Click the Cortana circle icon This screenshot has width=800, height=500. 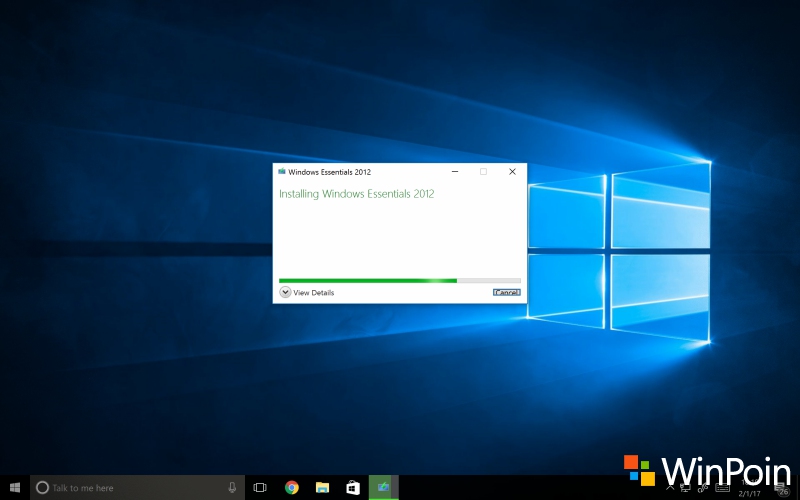tap(42, 488)
